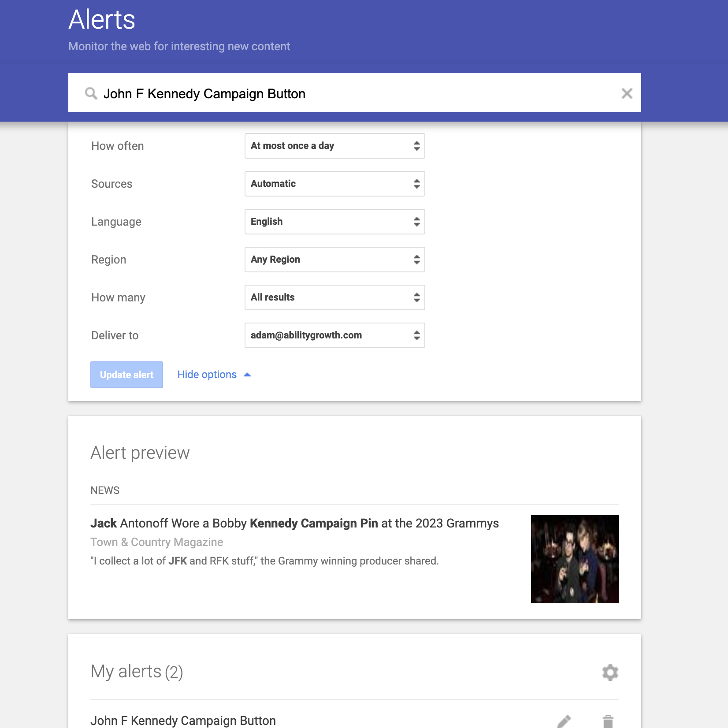The width and height of the screenshot is (728, 728).
Task: Click the Alert preview heading
Action: (x=140, y=453)
